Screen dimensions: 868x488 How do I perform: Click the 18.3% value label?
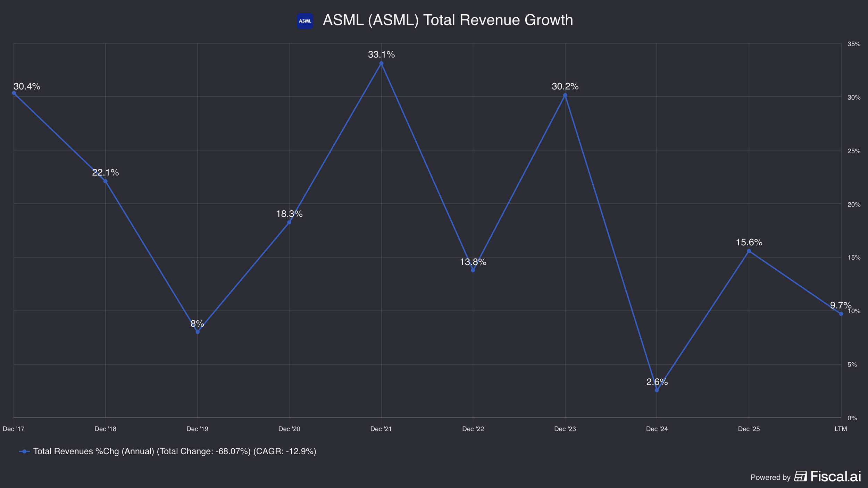point(289,214)
